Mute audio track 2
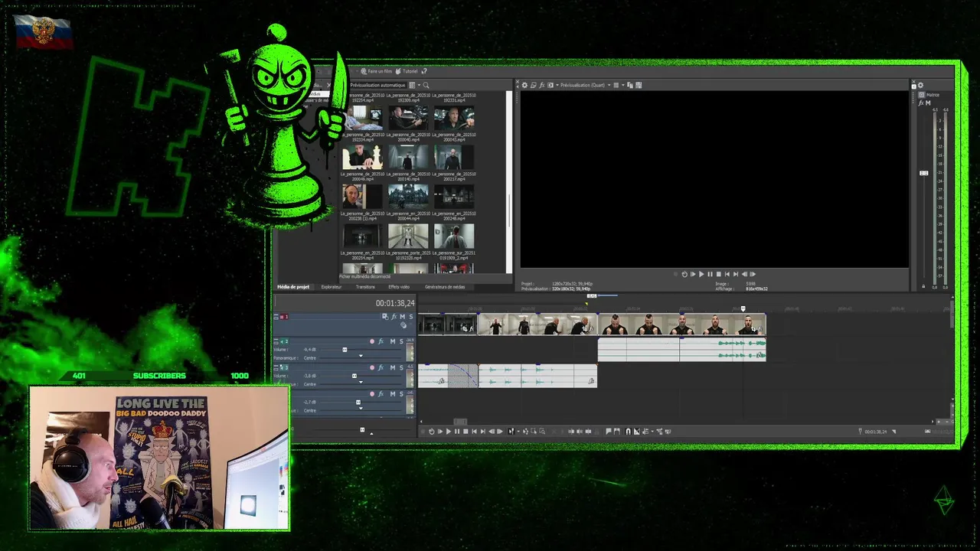This screenshot has width=980, height=551. [x=393, y=341]
